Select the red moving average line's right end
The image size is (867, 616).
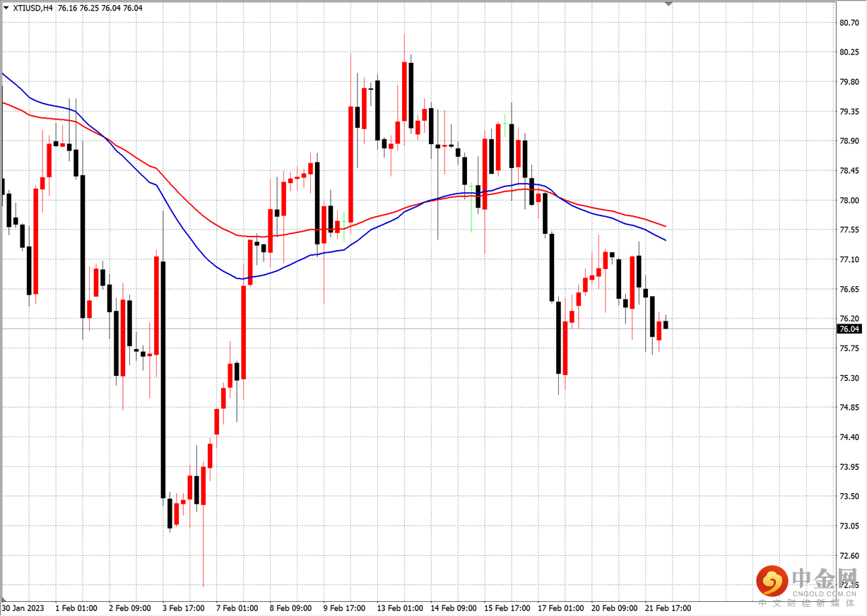(666, 226)
